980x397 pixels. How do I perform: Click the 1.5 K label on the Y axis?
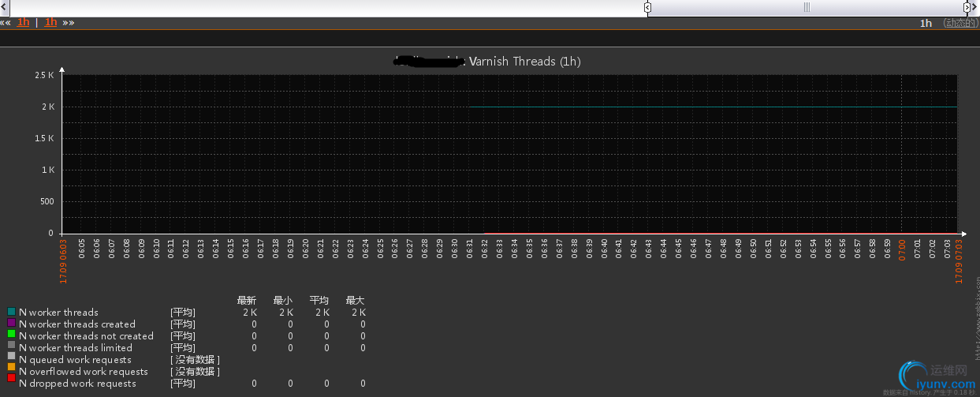(44, 138)
